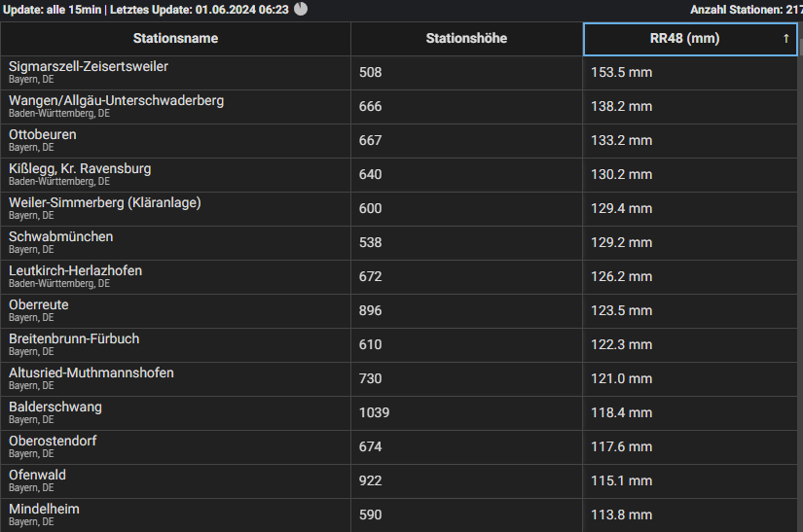Select the Sigmarszell-Zeisertsweiler station row

tap(399, 73)
